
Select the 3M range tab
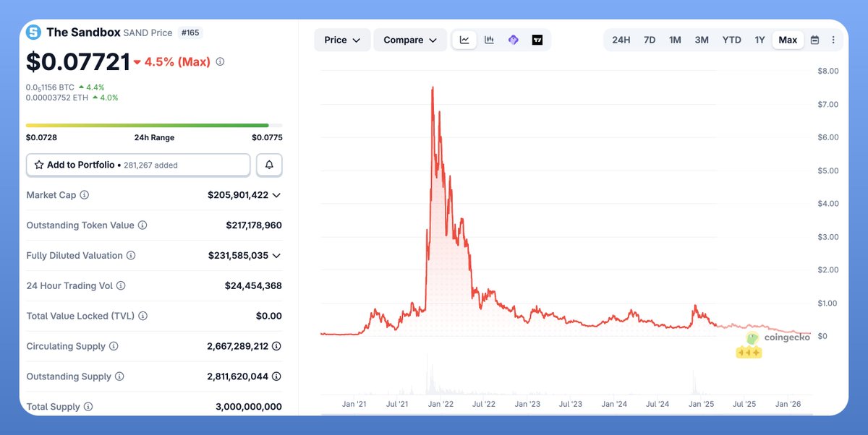[702, 40]
